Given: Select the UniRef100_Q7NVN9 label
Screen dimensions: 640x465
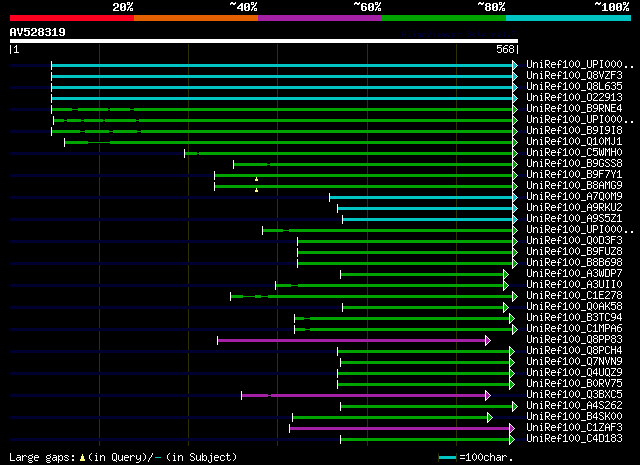Looking at the screenshot, I should (x=574, y=362).
